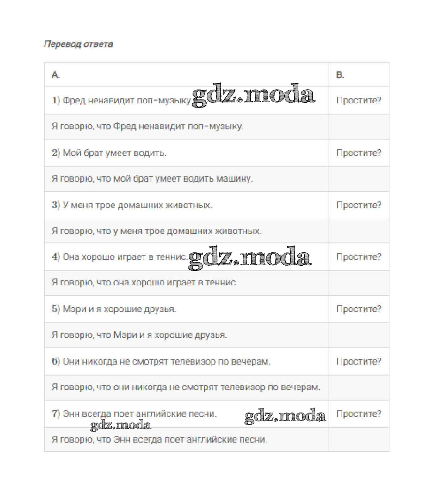Image resolution: width=438 pixels, height=504 pixels.
Task: Click "Я говорю, что они никогда не смотрят телевизор"
Action: click(186, 387)
